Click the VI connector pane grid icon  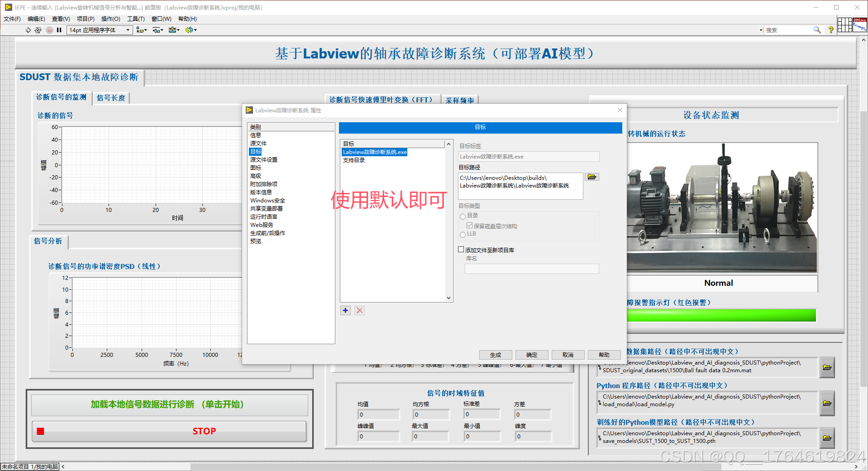click(844, 25)
